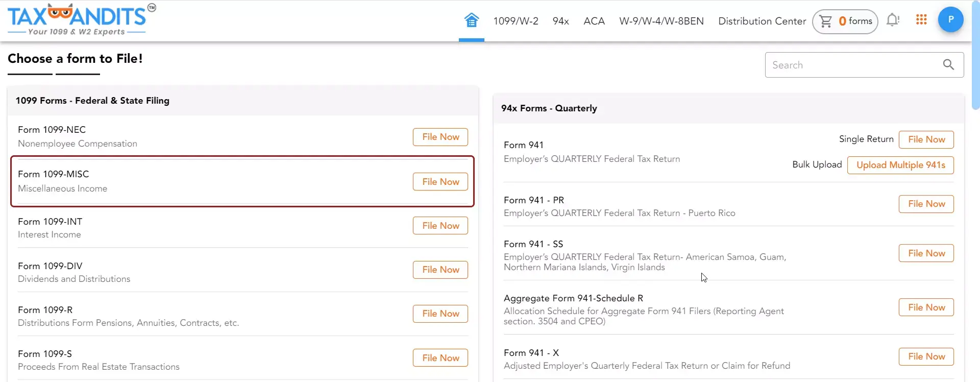This screenshot has height=382, width=980.
Task: Open the cart showing 0 forms
Action: coord(845,21)
